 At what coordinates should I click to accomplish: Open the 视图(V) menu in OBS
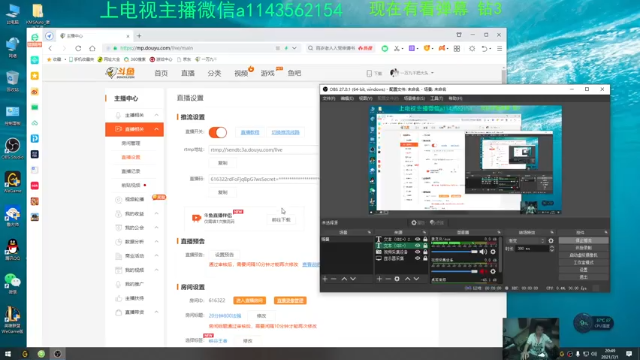pyautogui.click(x=365, y=98)
